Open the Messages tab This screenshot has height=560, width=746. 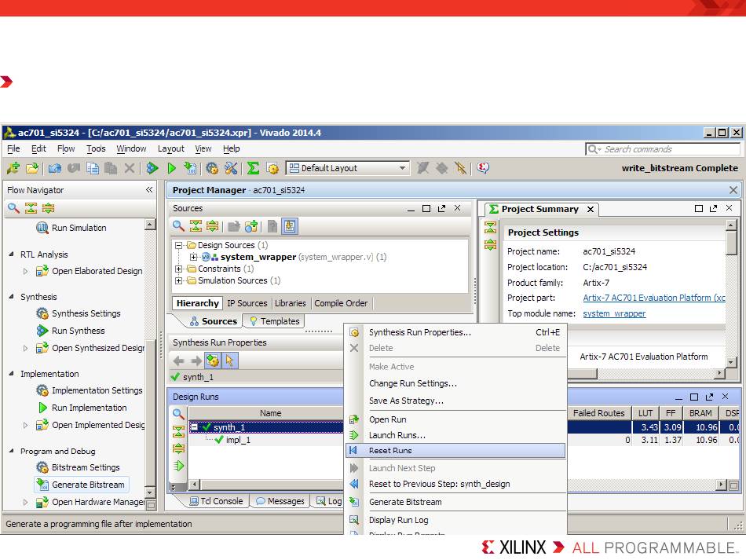280,501
